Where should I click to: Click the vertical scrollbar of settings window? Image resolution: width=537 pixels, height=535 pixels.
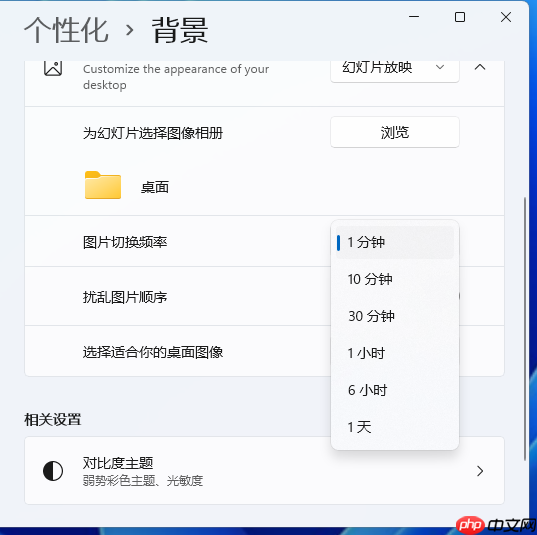[x=525, y=329]
